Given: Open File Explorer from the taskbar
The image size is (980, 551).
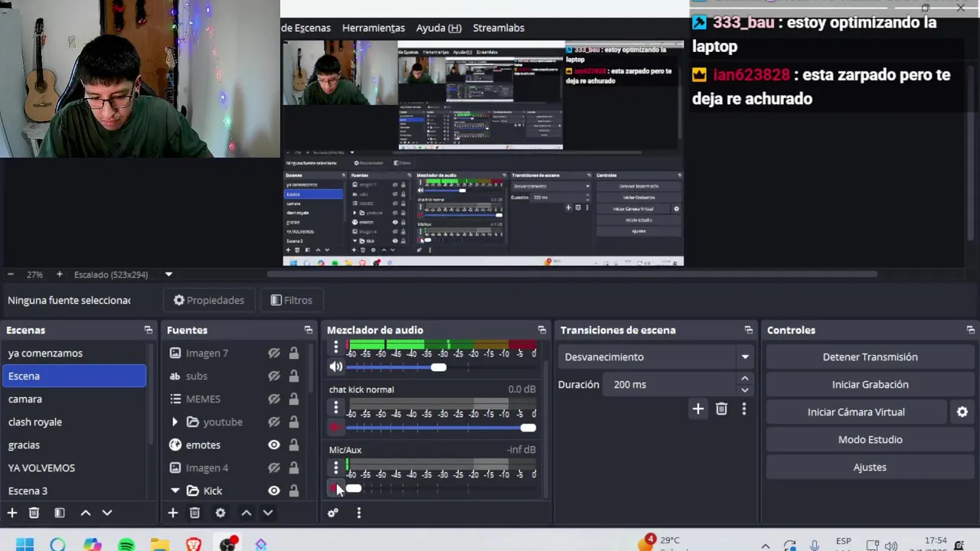Looking at the screenshot, I should click(160, 544).
